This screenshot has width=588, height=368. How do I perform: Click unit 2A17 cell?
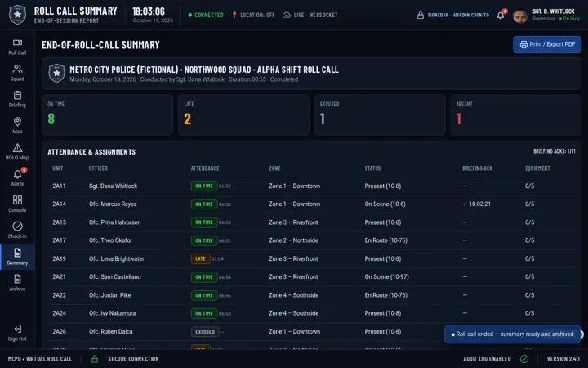[x=60, y=240]
